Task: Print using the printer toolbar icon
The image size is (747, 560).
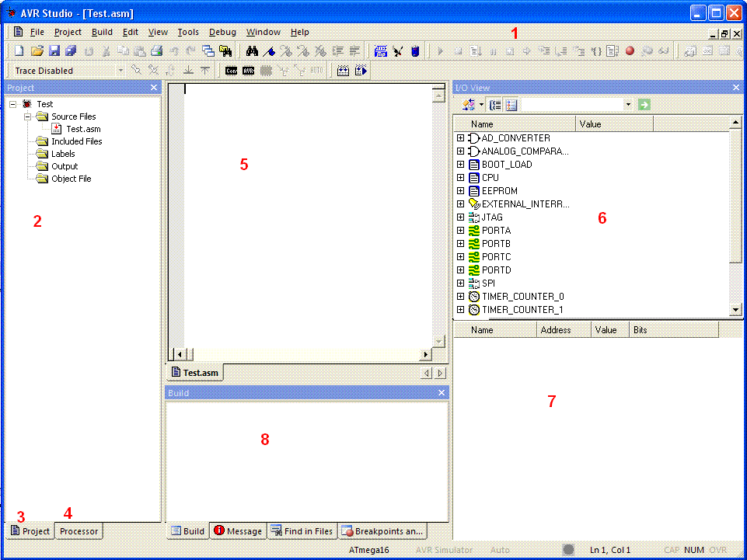Action: pyautogui.click(x=157, y=50)
